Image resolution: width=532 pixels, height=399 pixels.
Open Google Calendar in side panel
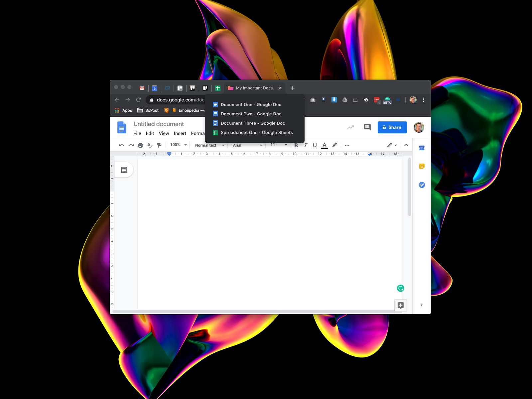[422, 148]
